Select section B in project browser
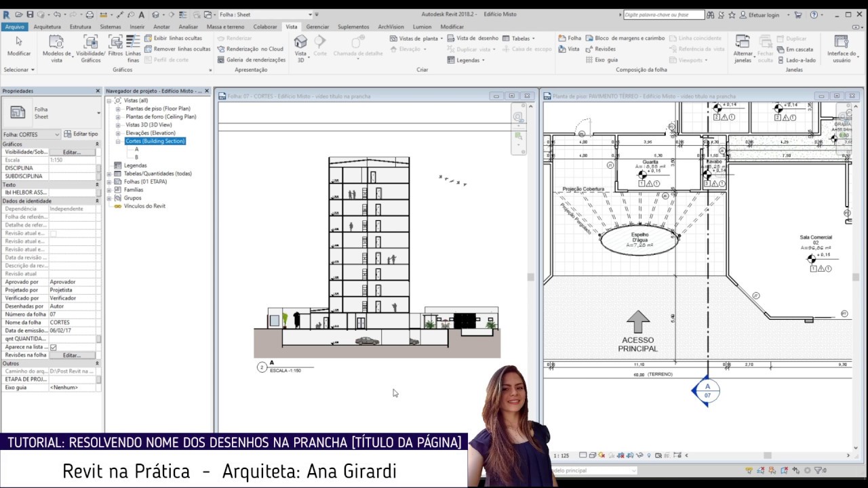This screenshot has height=488, width=868. click(136, 157)
